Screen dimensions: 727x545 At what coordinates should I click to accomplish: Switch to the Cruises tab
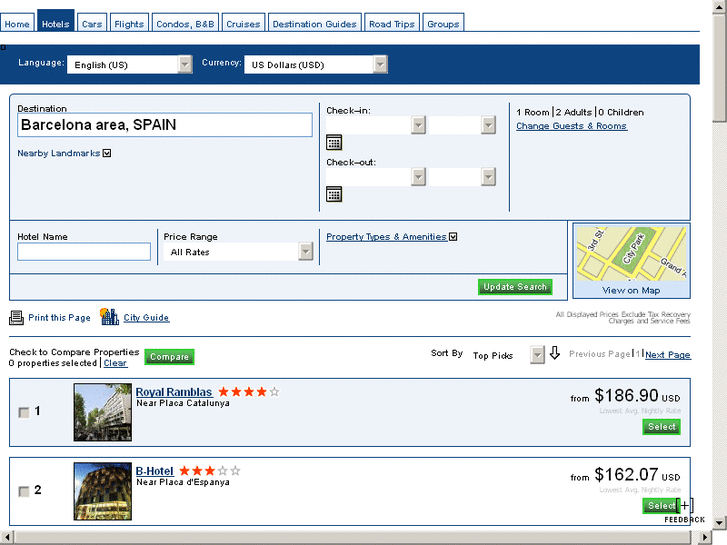[243, 23]
